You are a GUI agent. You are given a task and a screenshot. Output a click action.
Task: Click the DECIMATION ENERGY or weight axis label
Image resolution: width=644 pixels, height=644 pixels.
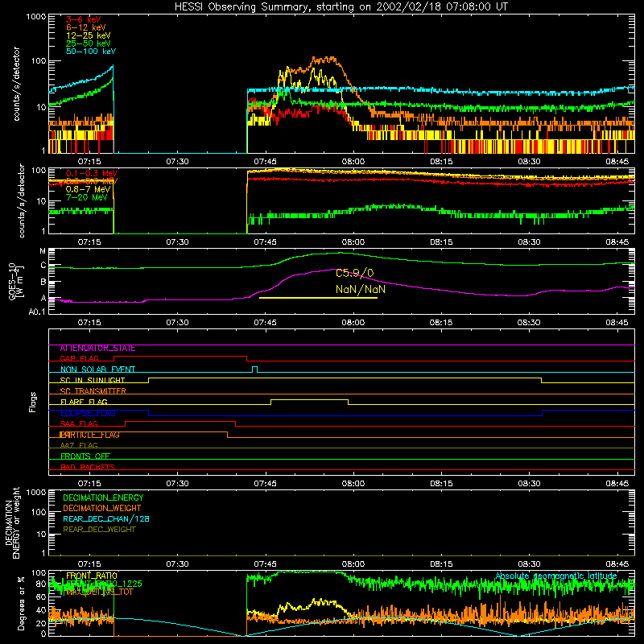coord(12,522)
